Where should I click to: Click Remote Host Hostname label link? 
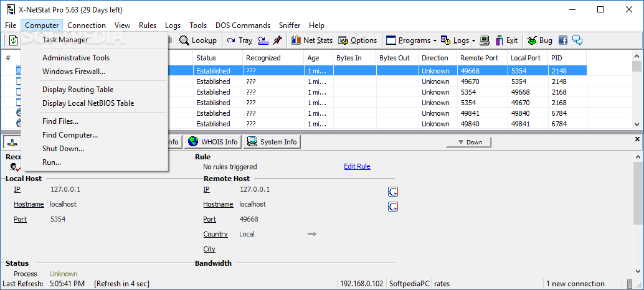point(218,204)
